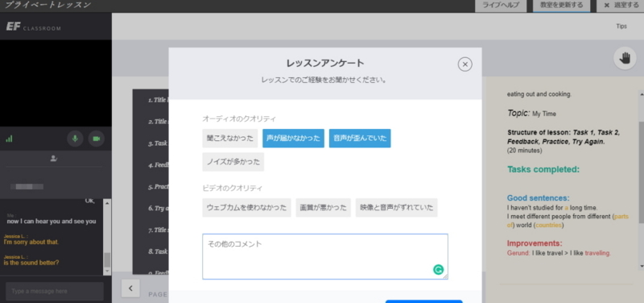Mute the microphone in the classroom panel
The width and height of the screenshot is (644, 303).
(75, 139)
